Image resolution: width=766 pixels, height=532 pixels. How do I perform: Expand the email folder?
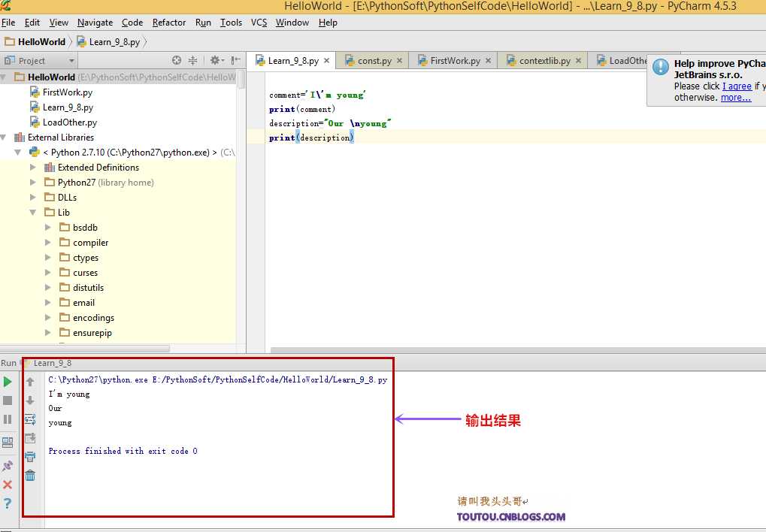48,302
